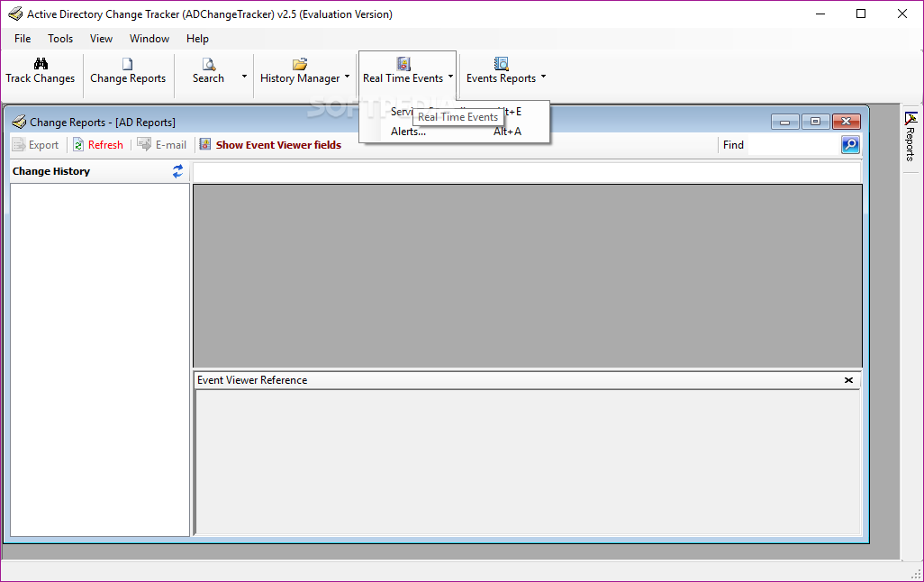
Task: Open the Reports side tab
Action: point(910,137)
